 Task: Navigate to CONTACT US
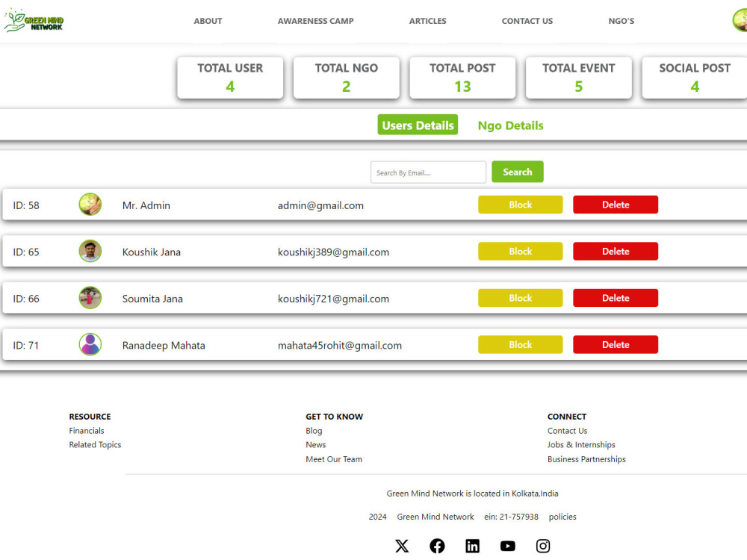tap(527, 21)
